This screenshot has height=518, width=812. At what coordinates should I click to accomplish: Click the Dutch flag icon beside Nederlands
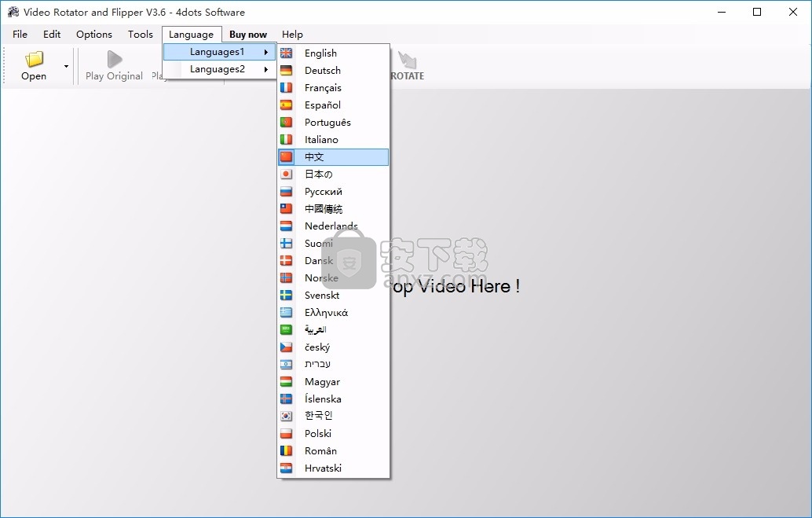point(286,226)
